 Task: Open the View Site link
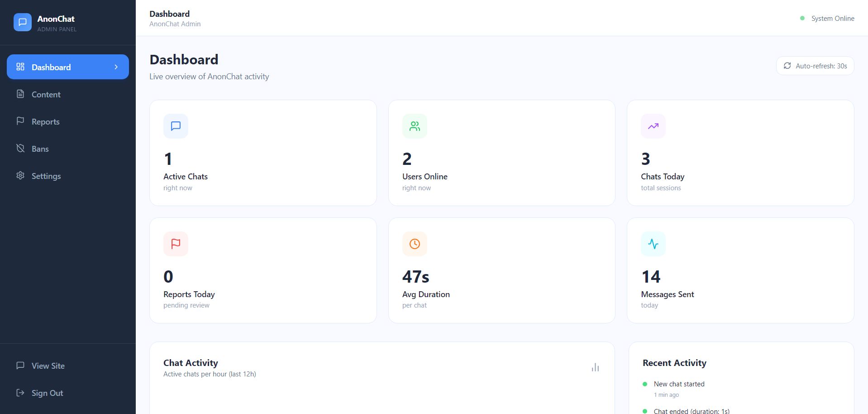(x=48, y=366)
